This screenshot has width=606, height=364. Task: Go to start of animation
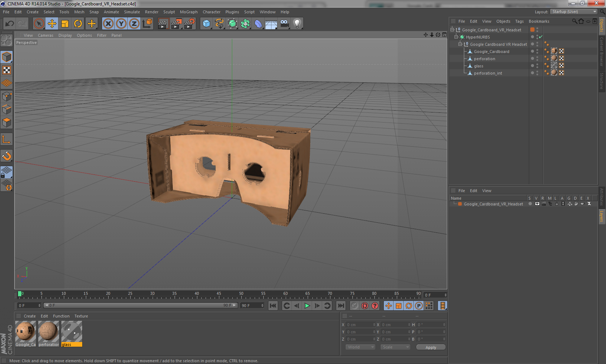click(273, 306)
